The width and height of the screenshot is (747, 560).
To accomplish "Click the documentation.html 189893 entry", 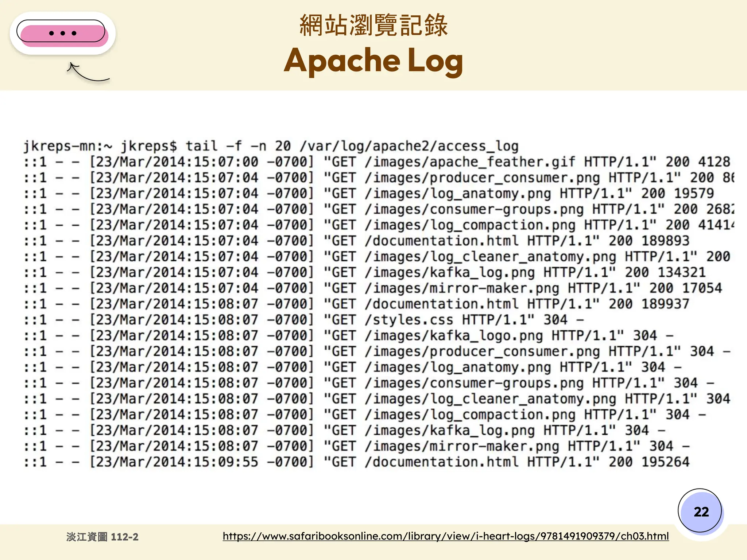I will [x=445, y=241].
